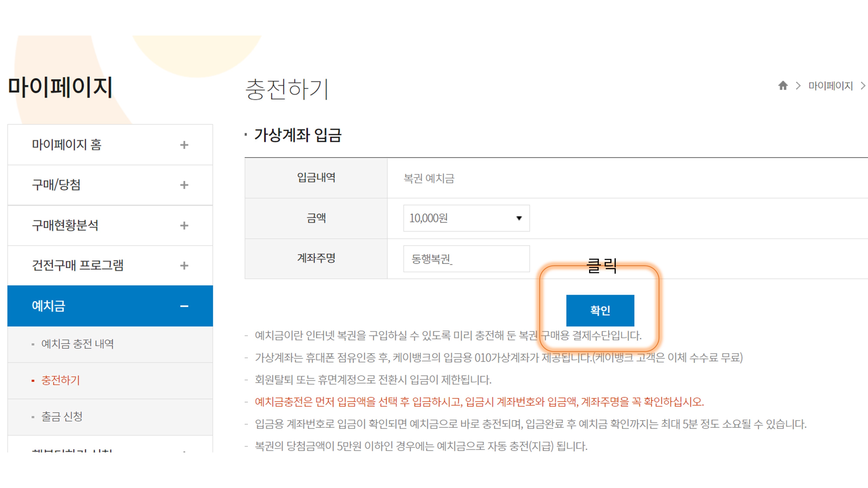This screenshot has height=488, width=868.
Task: Collapse 예치금 section minus icon
Action: coord(184,306)
